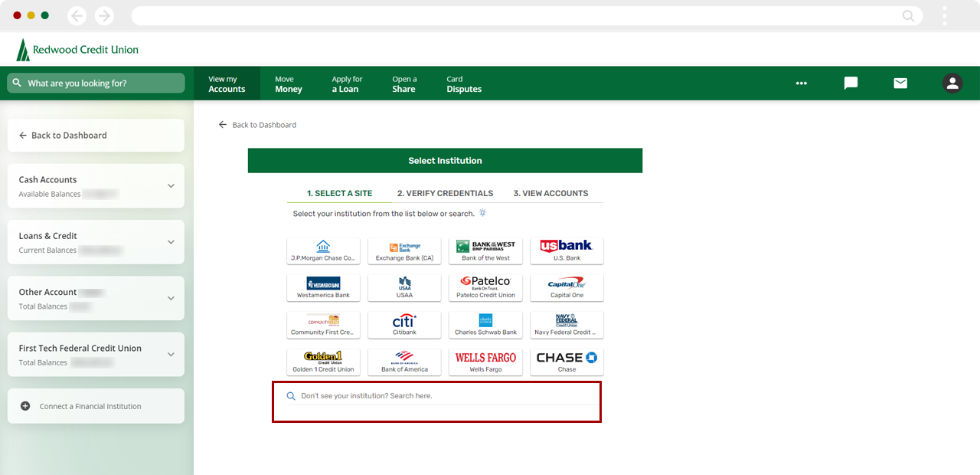Click Connect a Financial Institution

(x=96, y=406)
